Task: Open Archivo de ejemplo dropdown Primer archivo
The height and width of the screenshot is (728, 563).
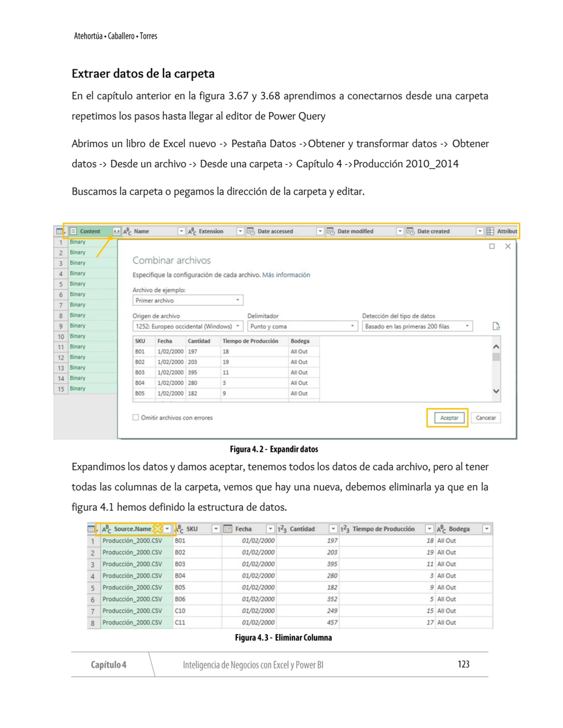Action: (188, 300)
